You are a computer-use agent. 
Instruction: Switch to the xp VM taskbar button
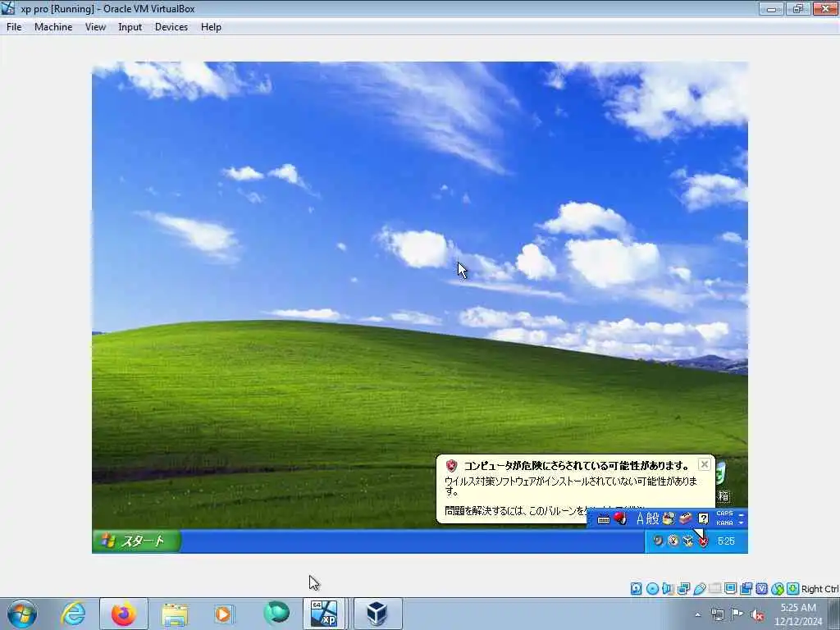pyautogui.click(x=325, y=614)
